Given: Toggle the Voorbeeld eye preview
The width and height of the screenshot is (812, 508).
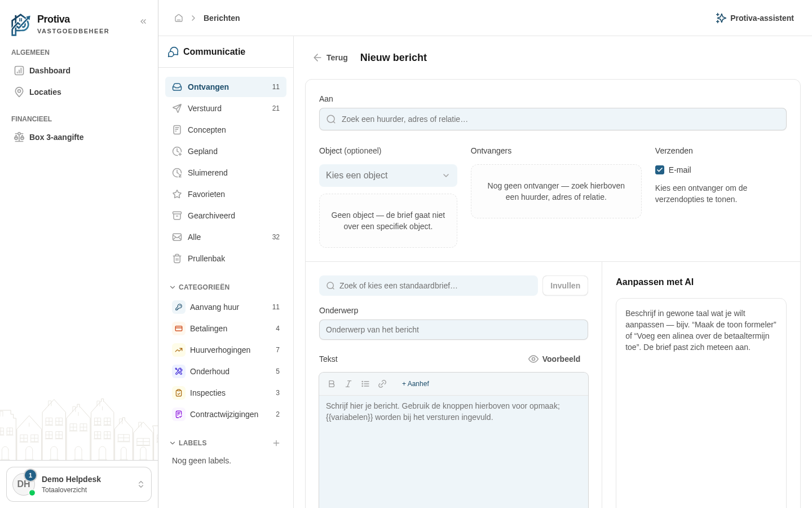Looking at the screenshot, I should [554, 359].
